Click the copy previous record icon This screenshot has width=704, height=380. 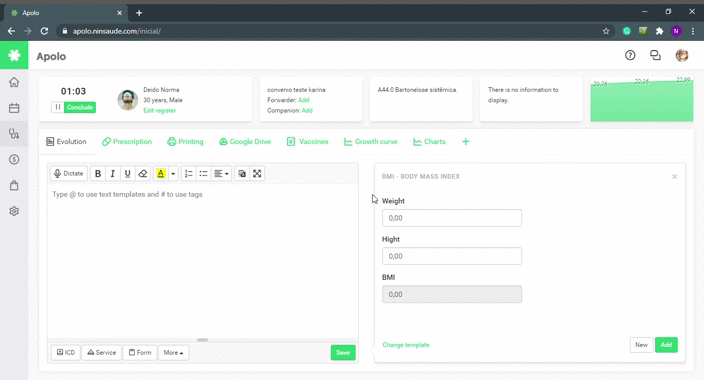click(242, 173)
